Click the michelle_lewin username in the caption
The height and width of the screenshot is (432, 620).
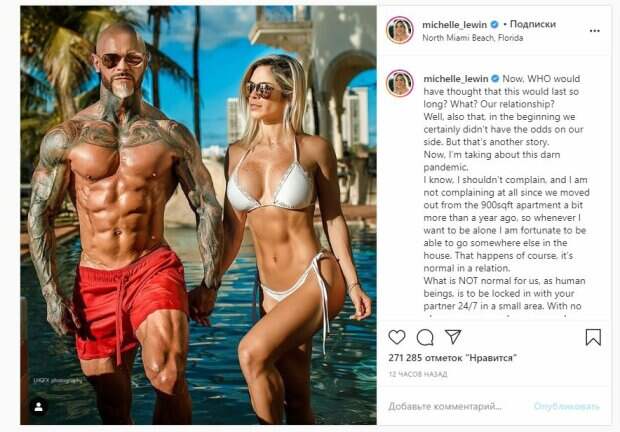tap(456, 79)
